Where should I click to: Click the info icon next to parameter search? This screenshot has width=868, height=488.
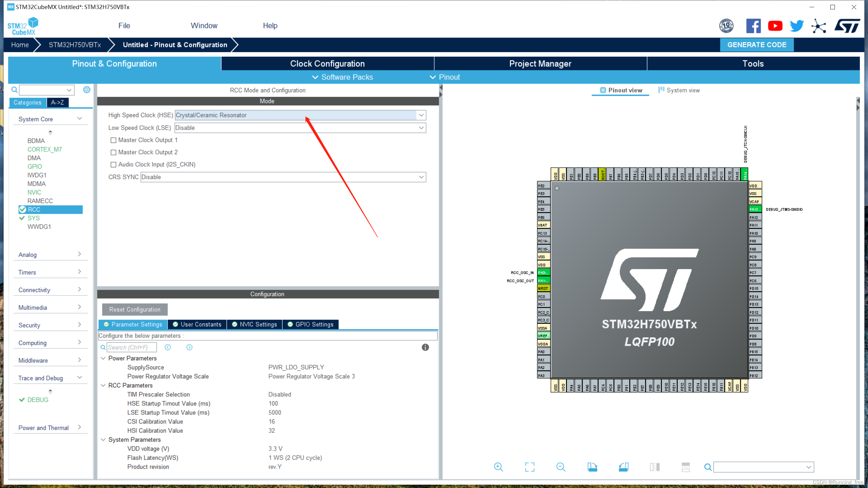[x=426, y=347]
